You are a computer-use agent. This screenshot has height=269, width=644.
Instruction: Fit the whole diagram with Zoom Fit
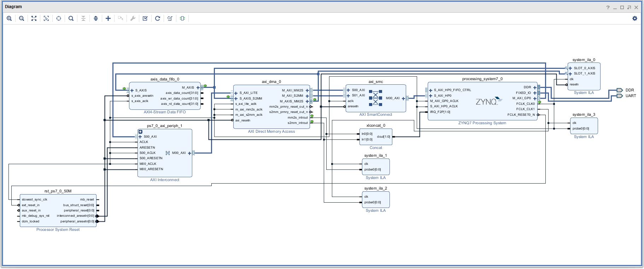(34, 18)
